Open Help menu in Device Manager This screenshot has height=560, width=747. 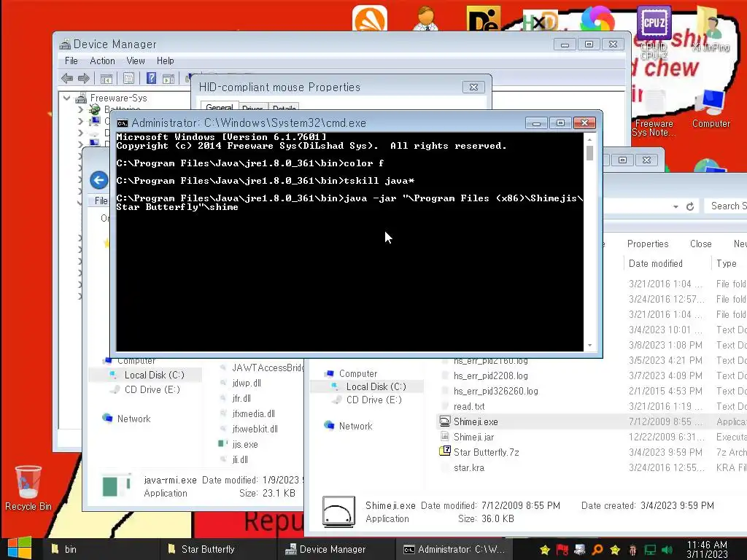[166, 61]
